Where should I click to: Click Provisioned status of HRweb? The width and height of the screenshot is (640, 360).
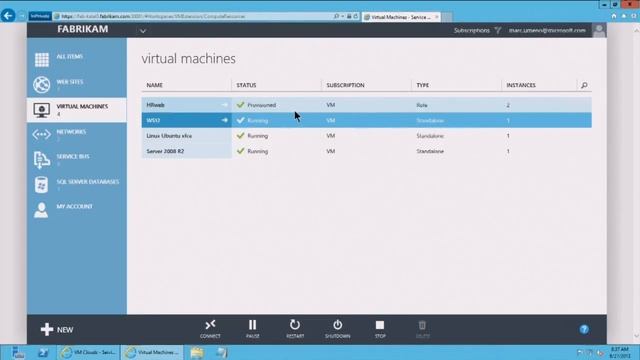click(261, 105)
